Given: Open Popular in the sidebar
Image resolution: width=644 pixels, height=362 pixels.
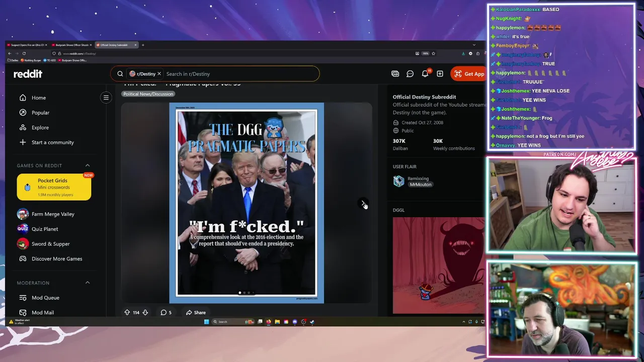Looking at the screenshot, I should (x=40, y=113).
